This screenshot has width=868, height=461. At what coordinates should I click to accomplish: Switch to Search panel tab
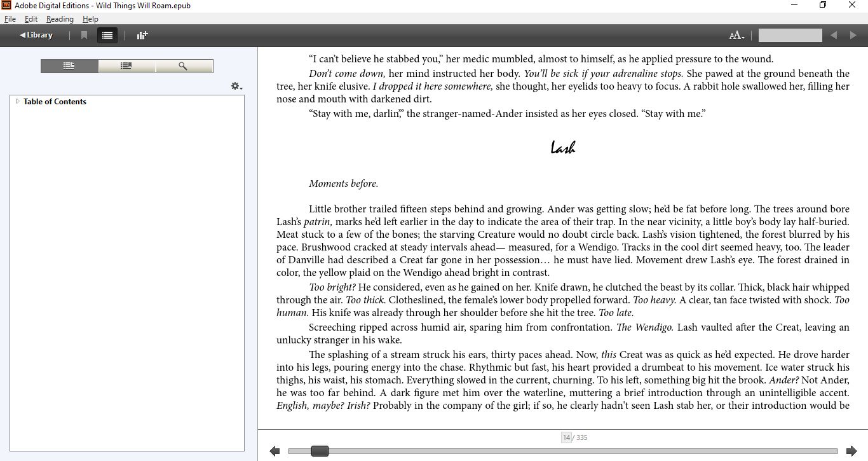184,66
